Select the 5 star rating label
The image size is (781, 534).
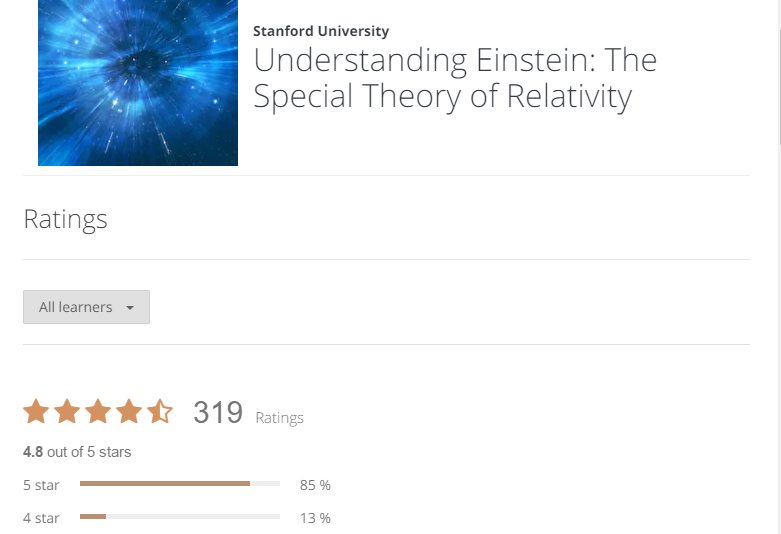pos(41,485)
